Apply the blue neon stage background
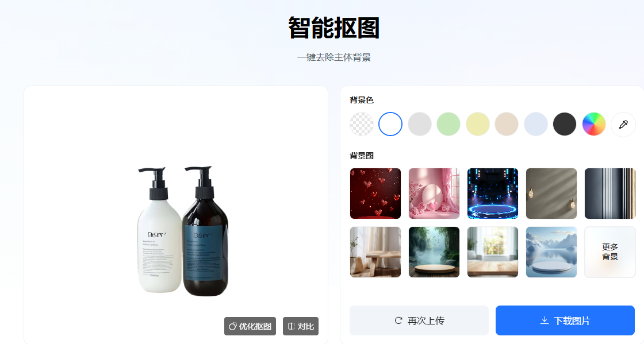Image resolution: width=644 pixels, height=344 pixels. [x=493, y=194]
